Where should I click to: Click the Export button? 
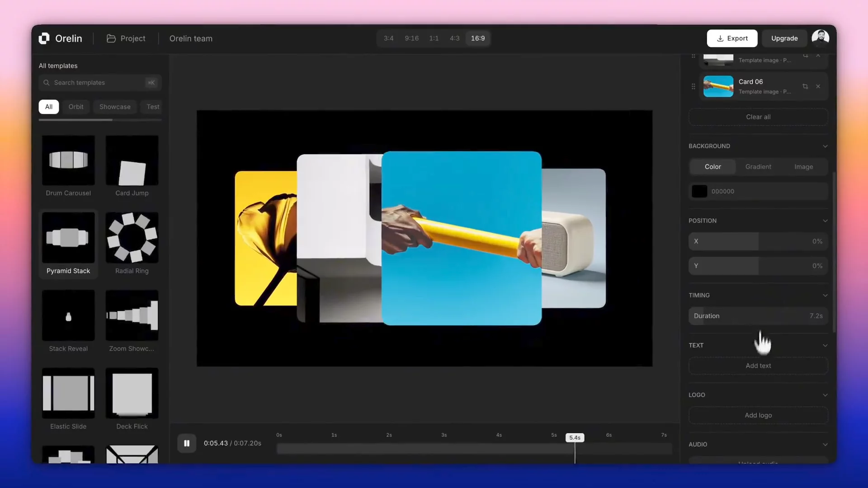click(732, 38)
